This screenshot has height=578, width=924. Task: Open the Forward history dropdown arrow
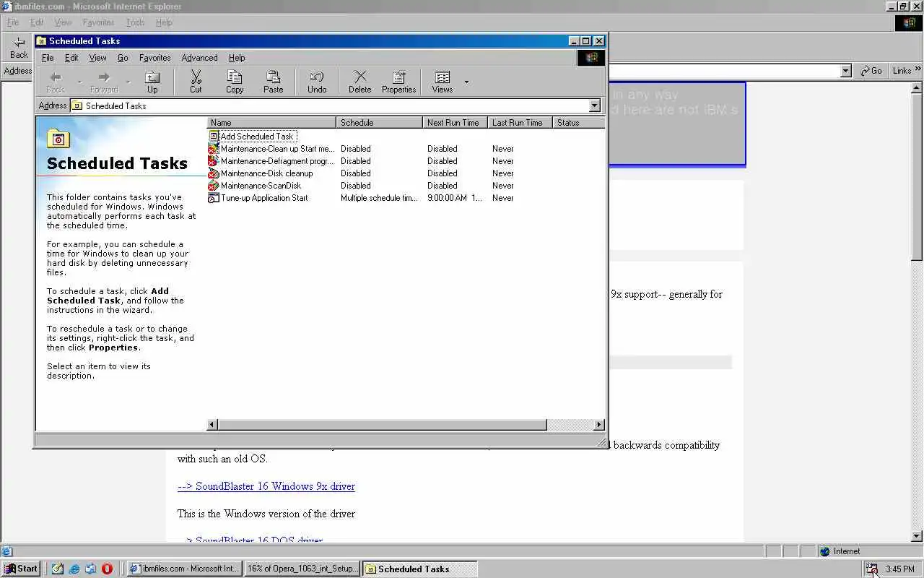tap(128, 82)
